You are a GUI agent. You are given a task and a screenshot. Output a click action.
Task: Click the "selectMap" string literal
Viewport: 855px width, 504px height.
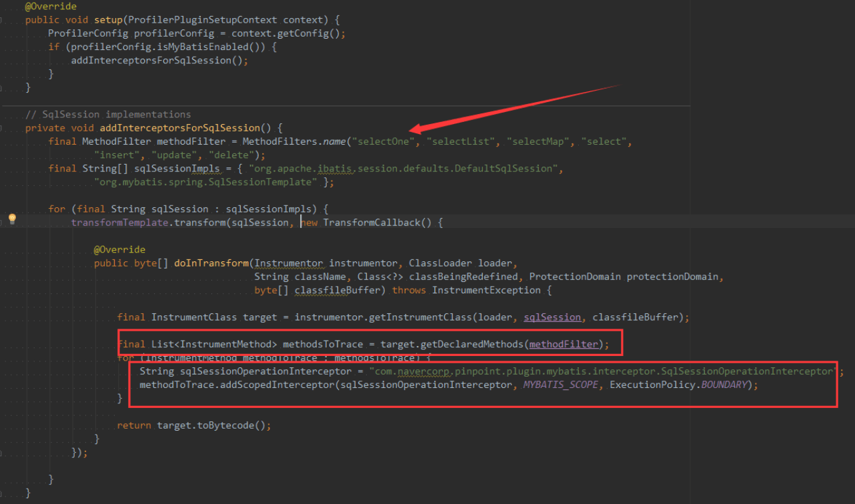tap(540, 141)
